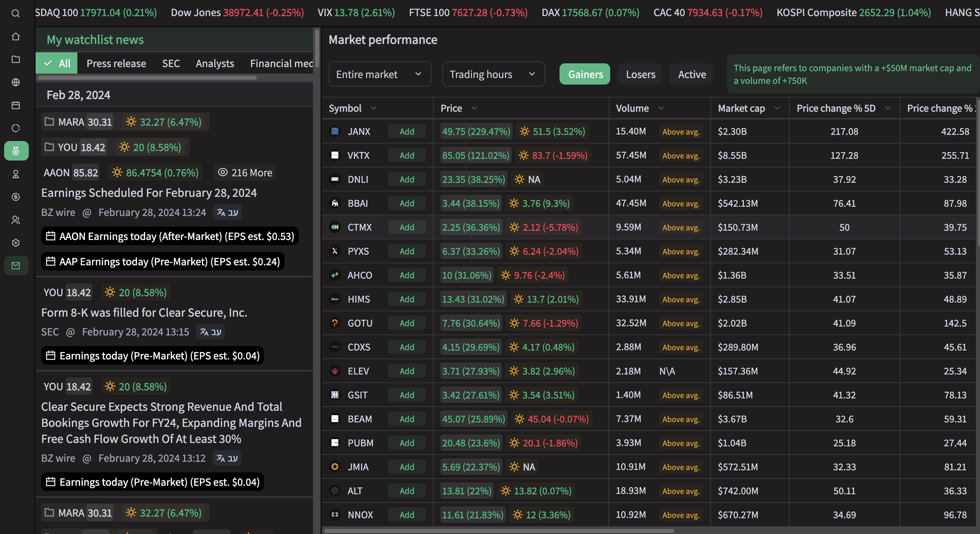Click the VIX 13.78 ticker in top bar
The height and width of the screenshot is (534, 980).
tap(356, 13)
